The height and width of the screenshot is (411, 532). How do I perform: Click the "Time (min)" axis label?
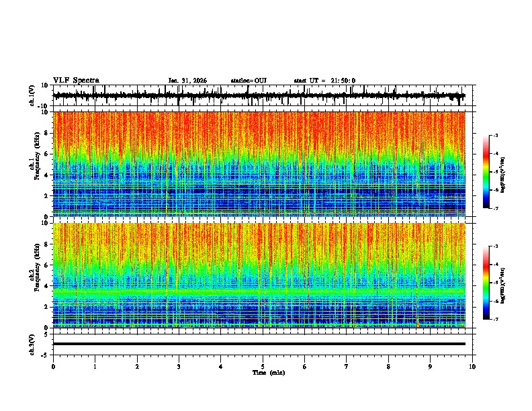(269, 373)
